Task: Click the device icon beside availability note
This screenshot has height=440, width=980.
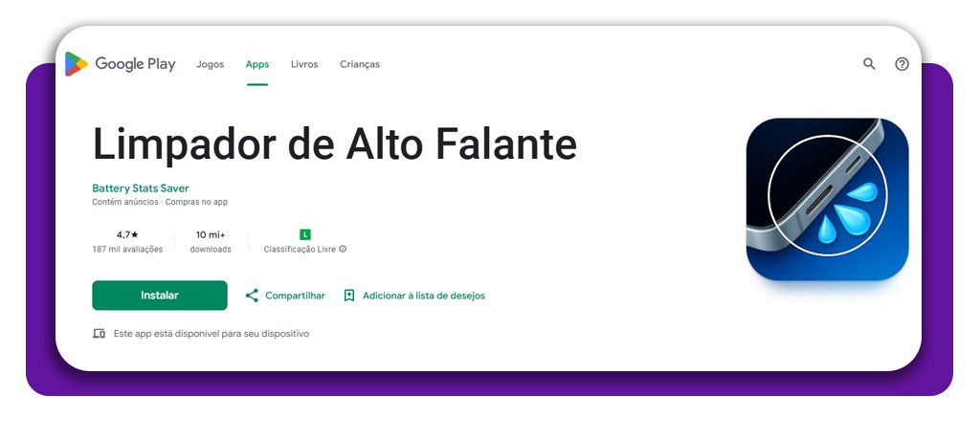Action: coord(99,334)
